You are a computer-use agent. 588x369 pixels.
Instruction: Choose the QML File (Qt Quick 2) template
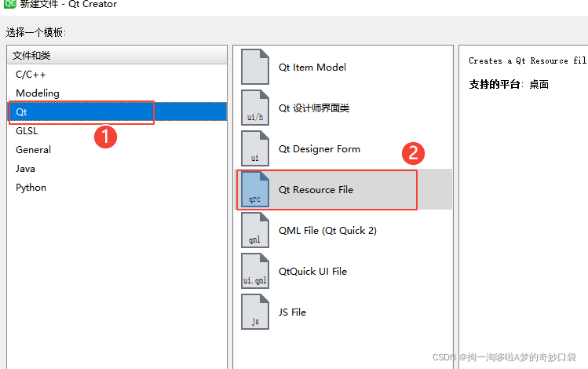pyautogui.click(x=343, y=230)
